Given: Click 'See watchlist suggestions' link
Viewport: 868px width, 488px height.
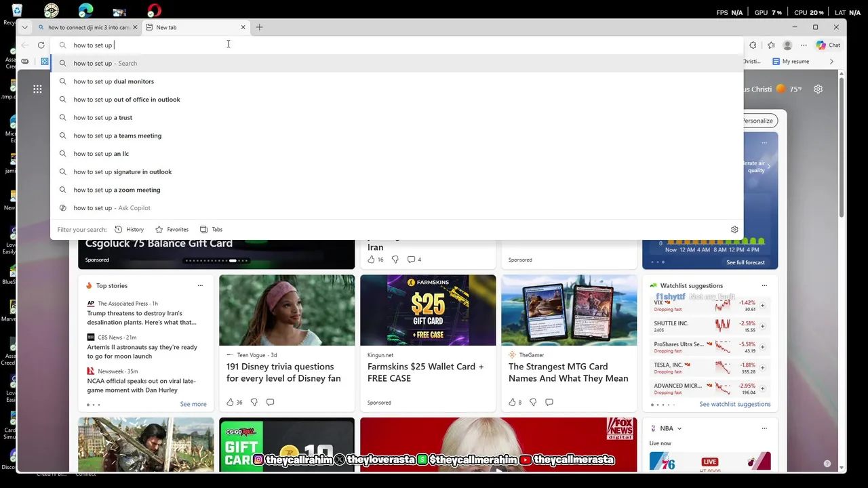Looking at the screenshot, I should pyautogui.click(x=735, y=404).
